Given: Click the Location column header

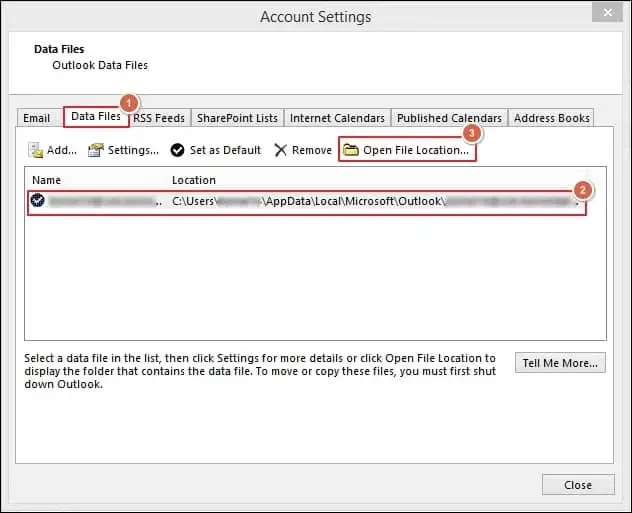Looking at the screenshot, I should click(194, 180).
